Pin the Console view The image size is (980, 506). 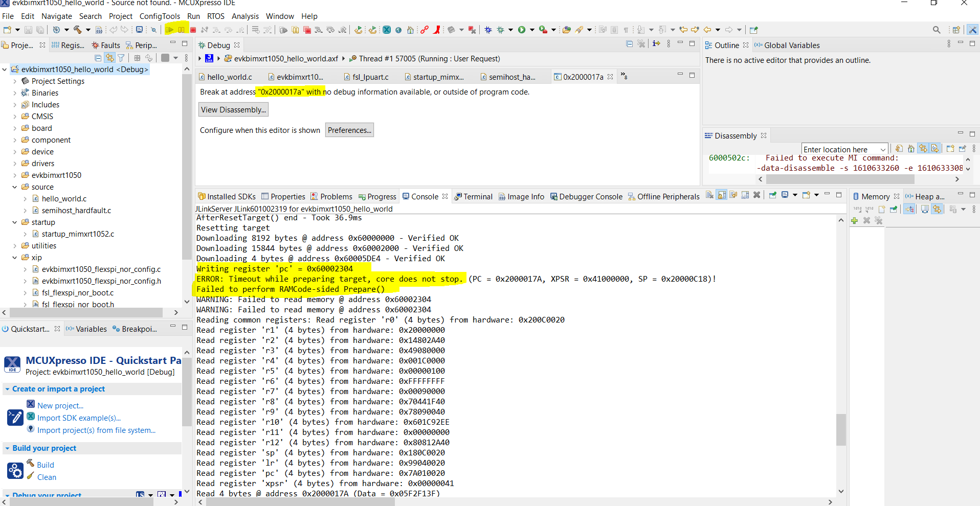(x=772, y=195)
